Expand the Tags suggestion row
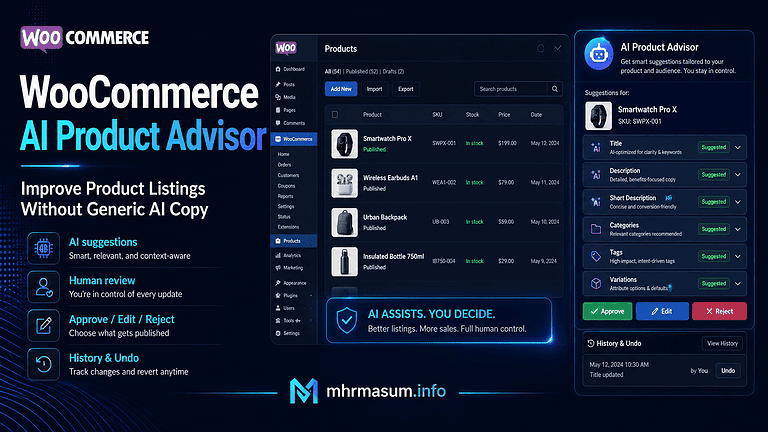768x432 pixels. click(738, 256)
